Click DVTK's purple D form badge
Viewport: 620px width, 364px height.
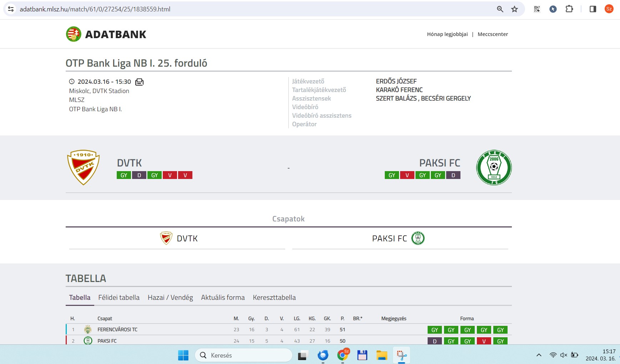(139, 175)
